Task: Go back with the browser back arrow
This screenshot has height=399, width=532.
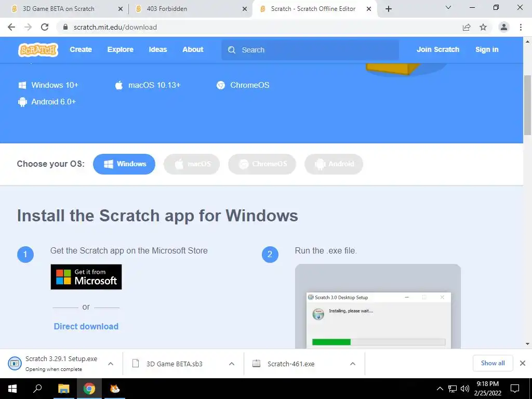Action: click(x=11, y=27)
